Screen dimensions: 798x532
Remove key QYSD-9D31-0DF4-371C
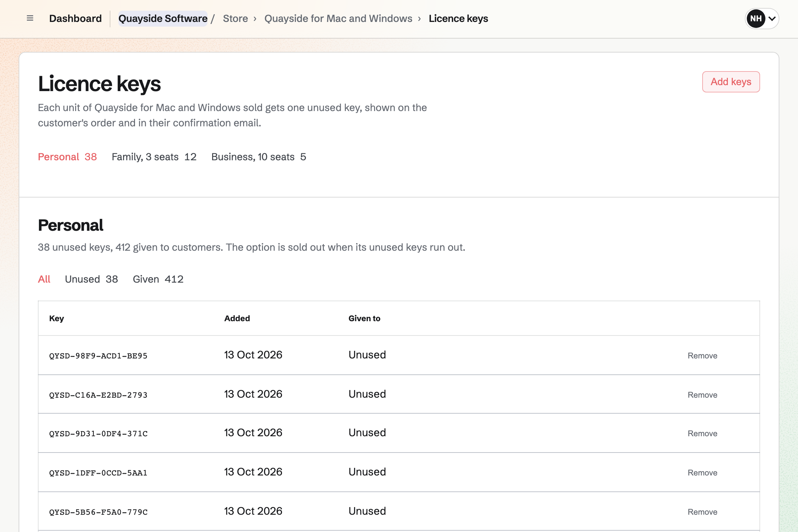[x=702, y=434]
